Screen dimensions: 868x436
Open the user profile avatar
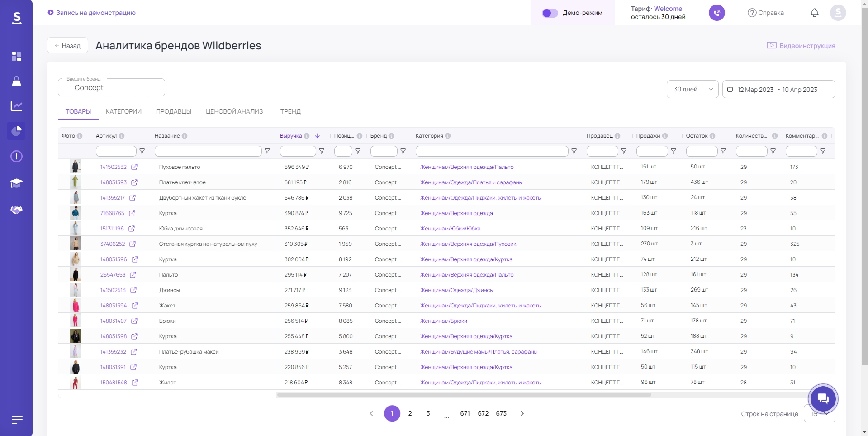pos(838,13)
